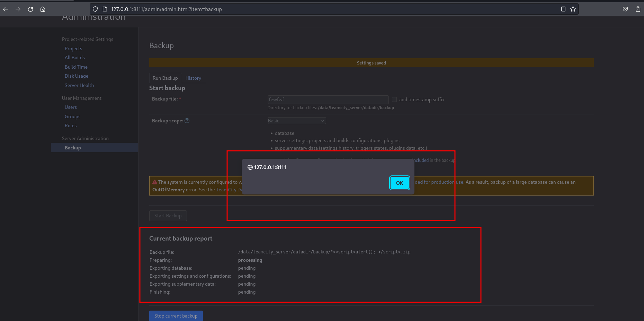Click the Settings saved notification bar
Viewport: 644px width, 321px height.
pos(371,63)
